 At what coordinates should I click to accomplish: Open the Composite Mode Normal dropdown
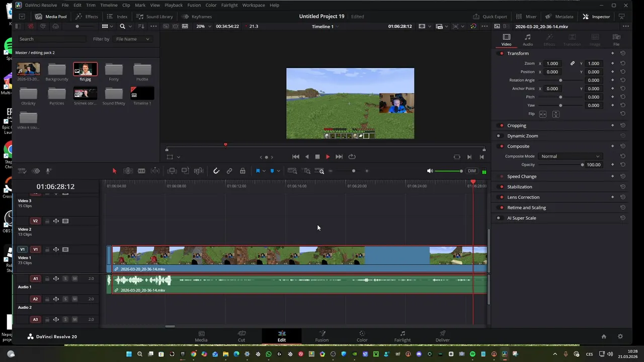tap(570, 156)
